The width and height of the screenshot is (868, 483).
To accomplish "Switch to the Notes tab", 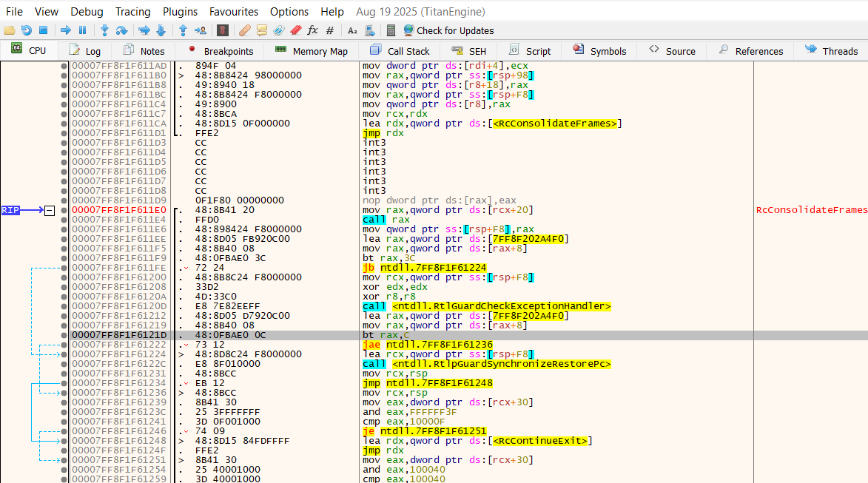I will 144,51.
